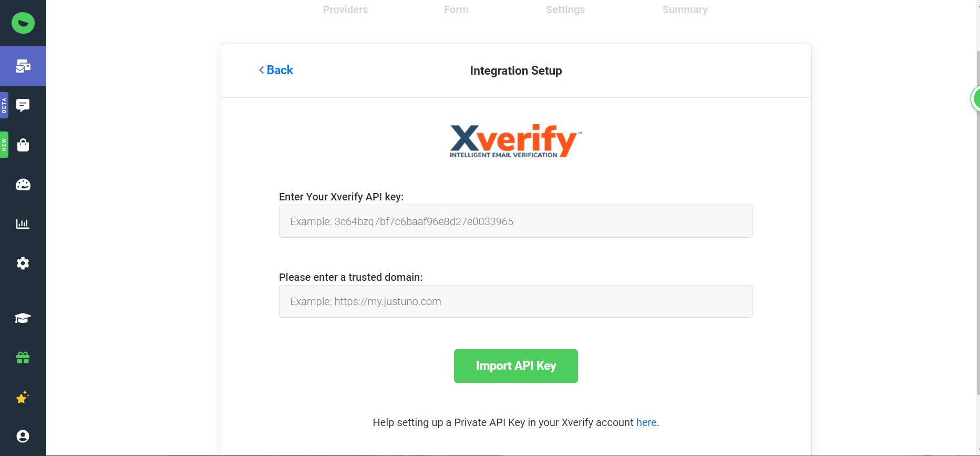Go to the Providers step tab

click(x=345, y=9)
